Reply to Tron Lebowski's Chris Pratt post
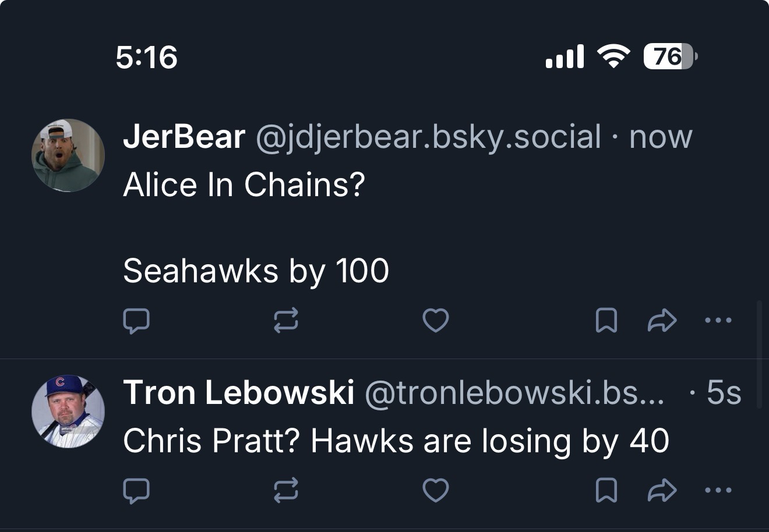 136,490
